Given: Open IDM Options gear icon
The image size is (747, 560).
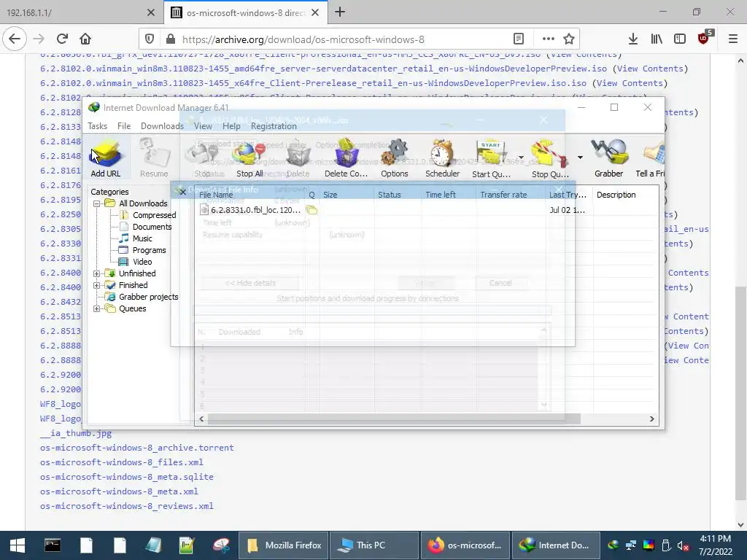Looking at the screenshot, I should pos(395,158).
